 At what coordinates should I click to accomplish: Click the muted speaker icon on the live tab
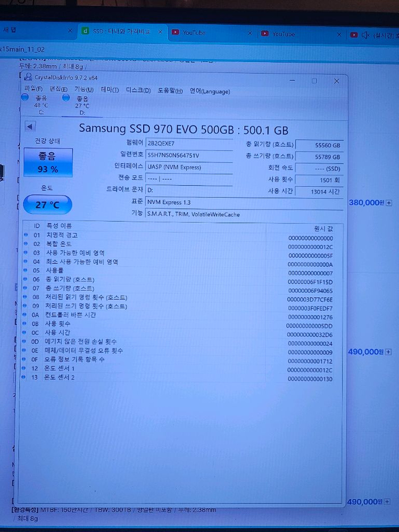(x=365, y=35)
